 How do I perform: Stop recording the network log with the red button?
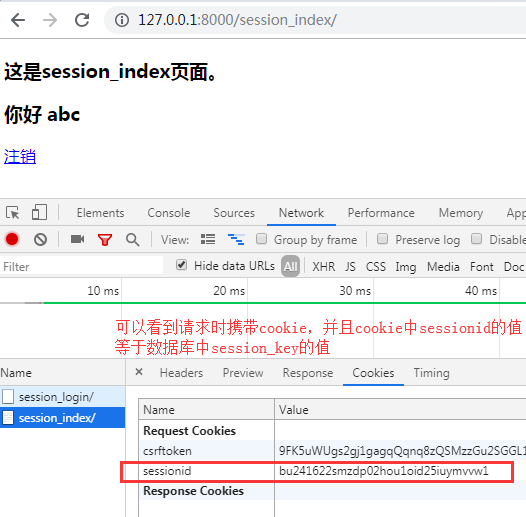click(12, 240)
